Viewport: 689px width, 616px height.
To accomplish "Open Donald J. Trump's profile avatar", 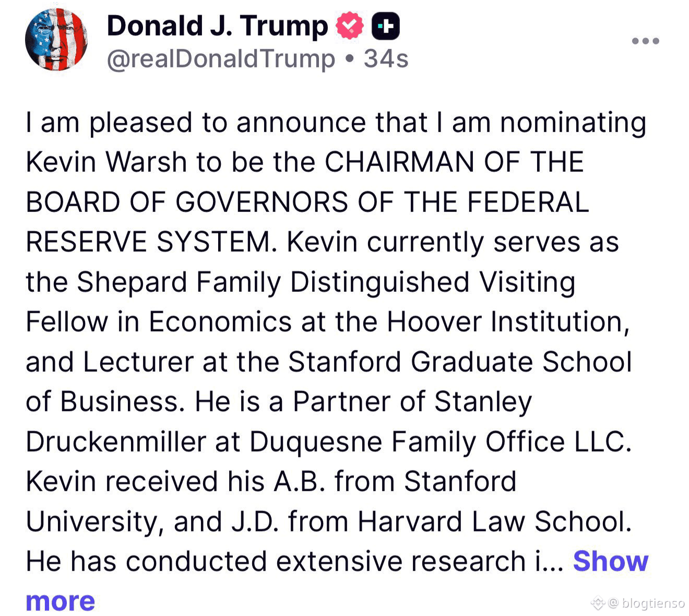I will 56,40.
